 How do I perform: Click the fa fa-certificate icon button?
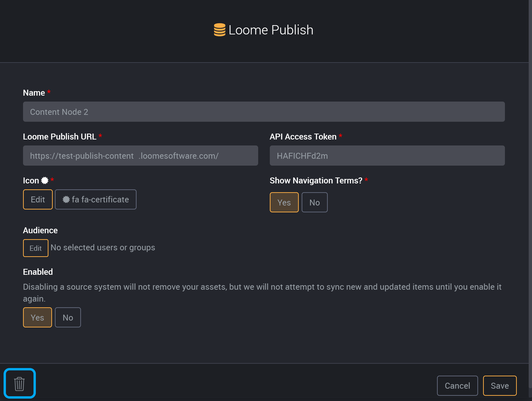click(x=96, y=199)
